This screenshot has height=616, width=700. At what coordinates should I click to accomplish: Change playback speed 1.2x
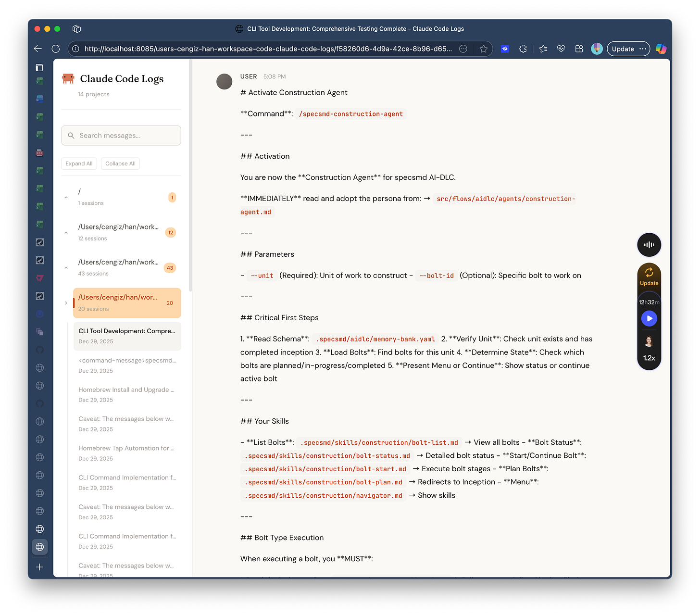click(x=649, y=358)
